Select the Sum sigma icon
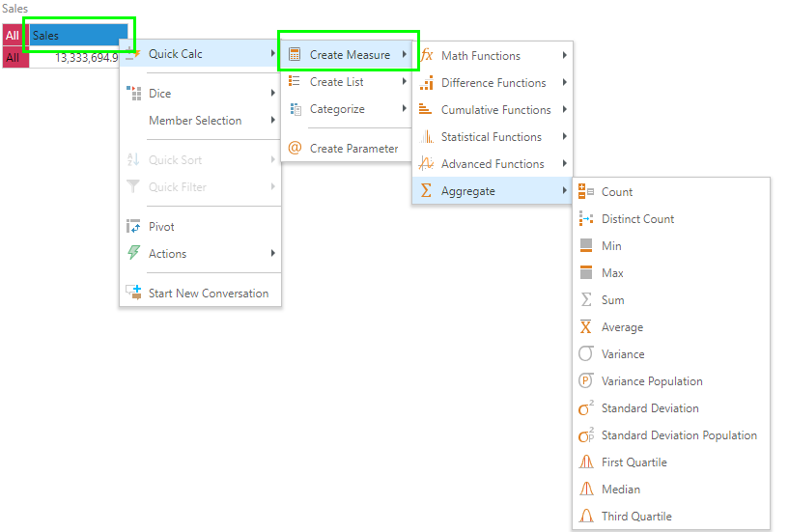 (586, 300)
